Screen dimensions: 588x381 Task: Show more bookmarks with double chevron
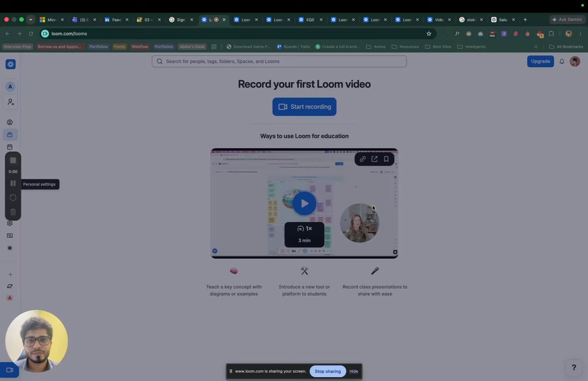[x=536, y=47]
